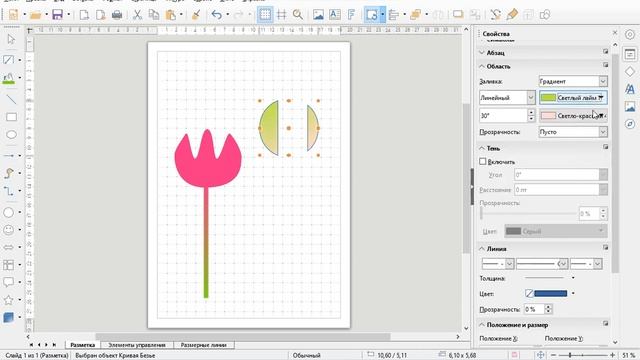Choose the Select arrow tool

pyautogui.click(x=11, y=39)
